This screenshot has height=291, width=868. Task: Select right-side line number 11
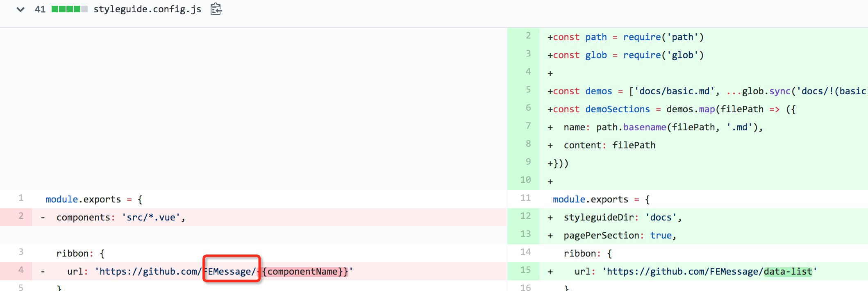tap(526, 198)
